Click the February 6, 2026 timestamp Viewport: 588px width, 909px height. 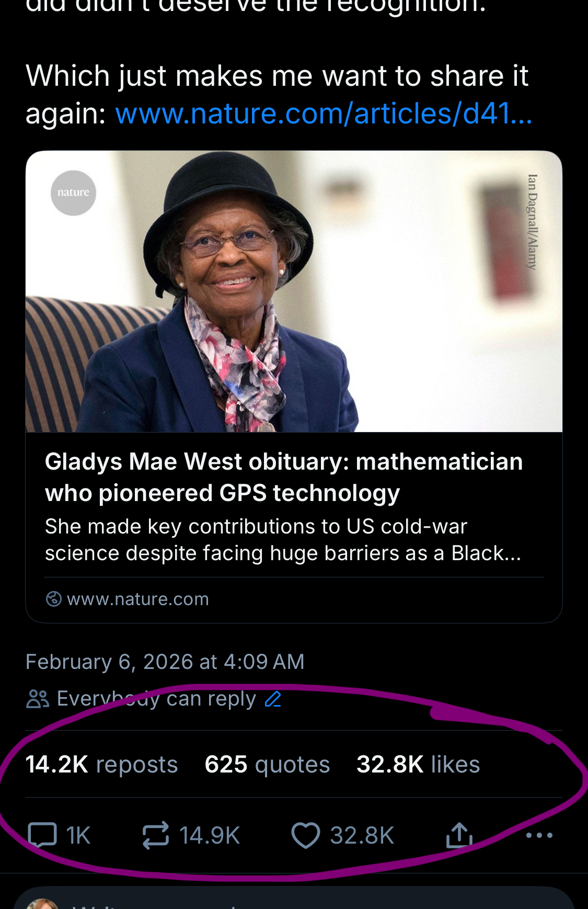point(165,662)
